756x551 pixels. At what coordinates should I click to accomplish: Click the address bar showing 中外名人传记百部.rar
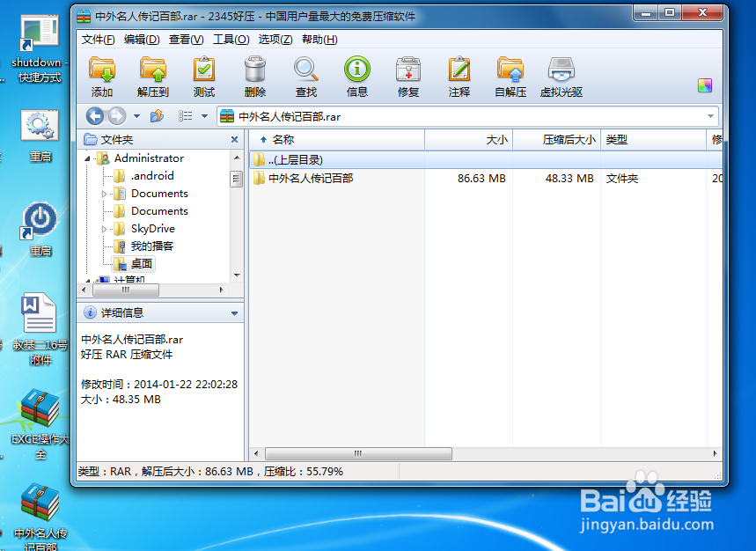467,116
